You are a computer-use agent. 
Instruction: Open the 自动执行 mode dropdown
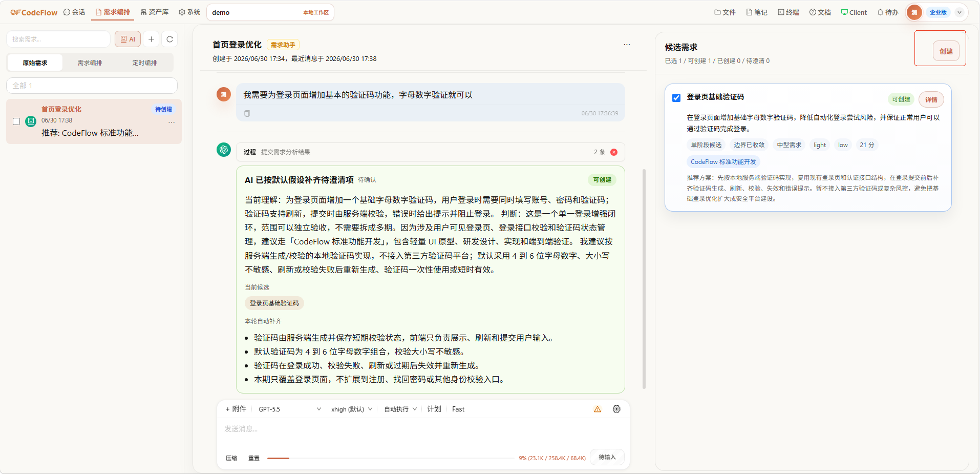click(400, 409)
